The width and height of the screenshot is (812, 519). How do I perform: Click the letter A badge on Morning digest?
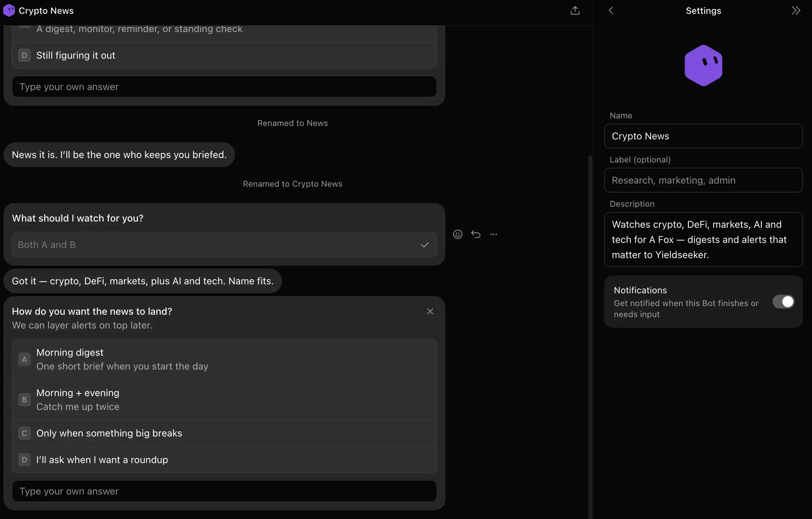pyautogui.click(x=24, y=359)
